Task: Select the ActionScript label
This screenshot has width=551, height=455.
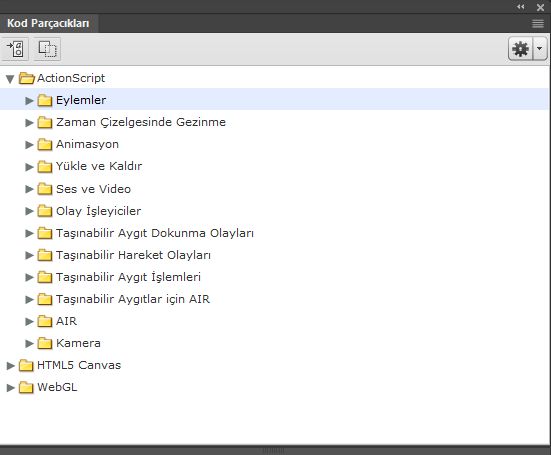Action: tap(71, 78)
